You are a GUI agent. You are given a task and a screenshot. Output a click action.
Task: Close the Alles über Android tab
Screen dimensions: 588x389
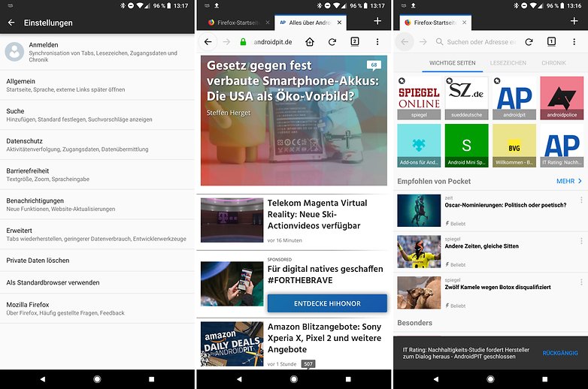click(x=339, y=23)
